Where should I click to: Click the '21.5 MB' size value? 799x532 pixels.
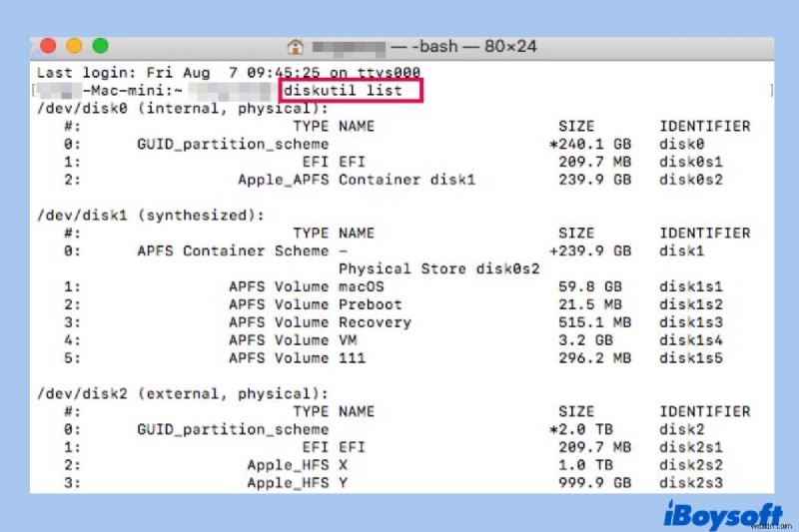(590, 304)
